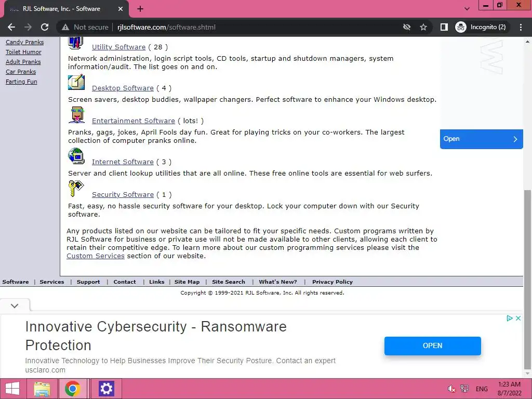Image resolution: width=532 pixels, height=399 pixels.
Task: Close the RJL Software tab
Action: [121, 9]
